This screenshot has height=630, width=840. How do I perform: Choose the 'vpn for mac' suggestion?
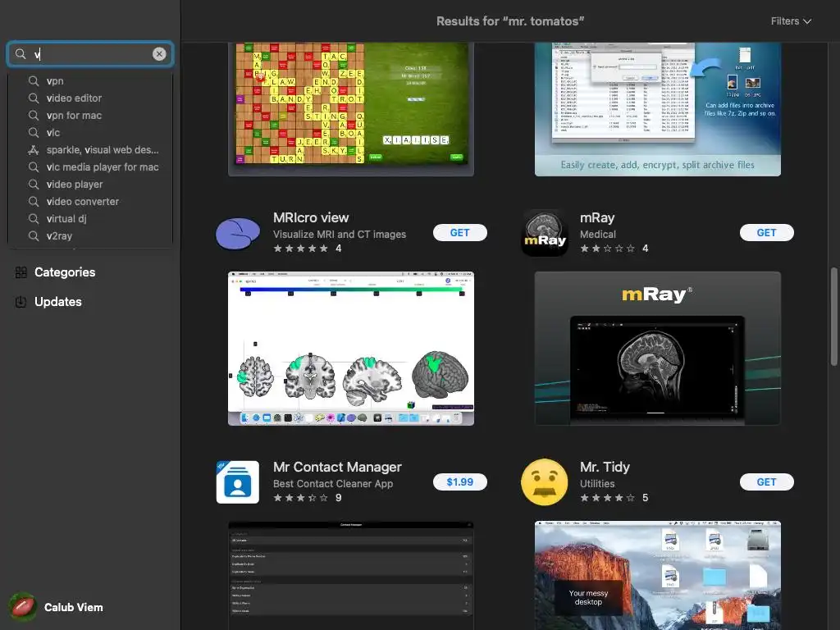[90, 115]
